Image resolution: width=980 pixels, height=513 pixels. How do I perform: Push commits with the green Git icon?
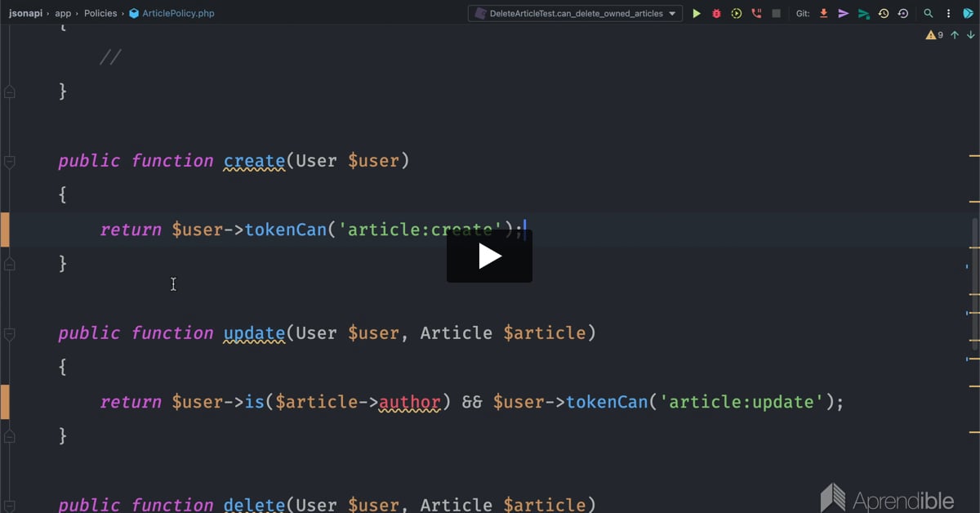point(863,14)
